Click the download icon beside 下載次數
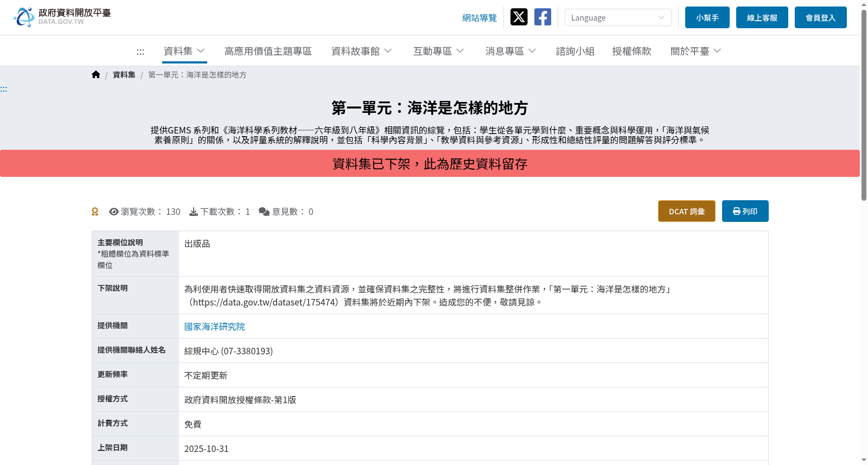Image resolution: width=868 pixels, height=465 pixels. [x=194, y=212]
